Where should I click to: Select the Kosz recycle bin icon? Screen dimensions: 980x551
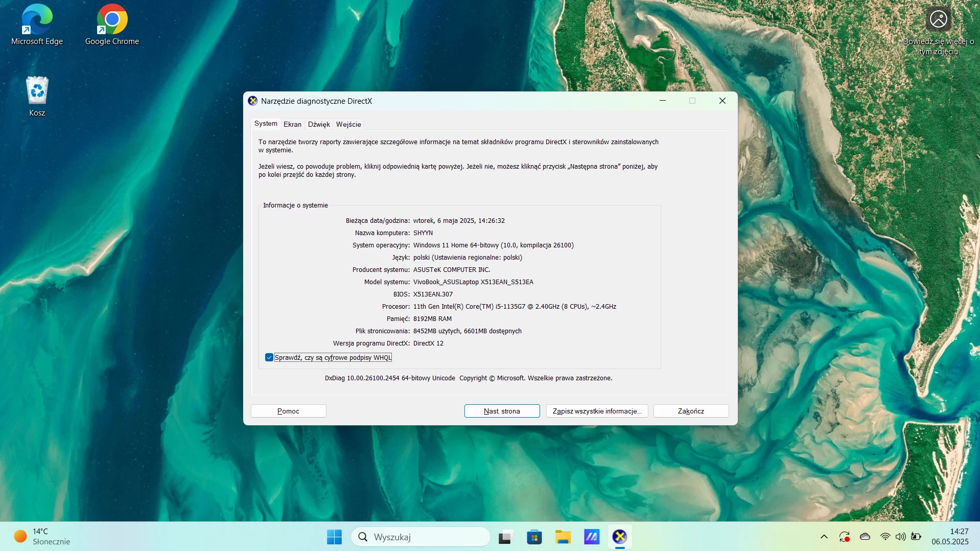point(37,96)
